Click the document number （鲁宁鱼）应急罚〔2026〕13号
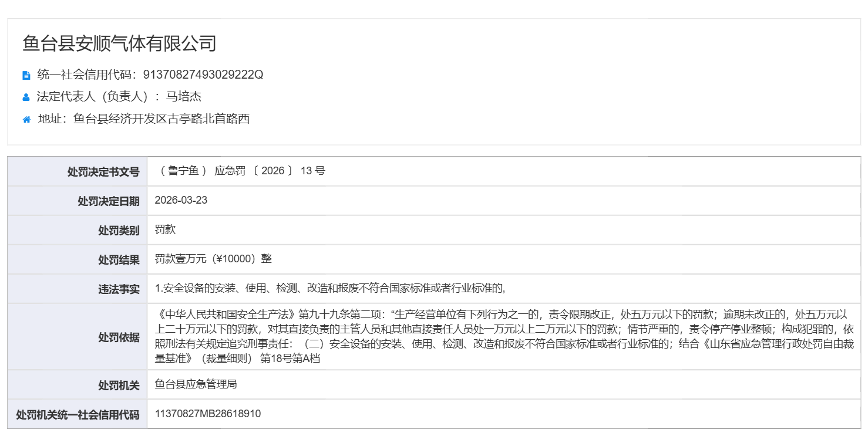The height and width of the screenshot is (436, 868). (240, 171)
